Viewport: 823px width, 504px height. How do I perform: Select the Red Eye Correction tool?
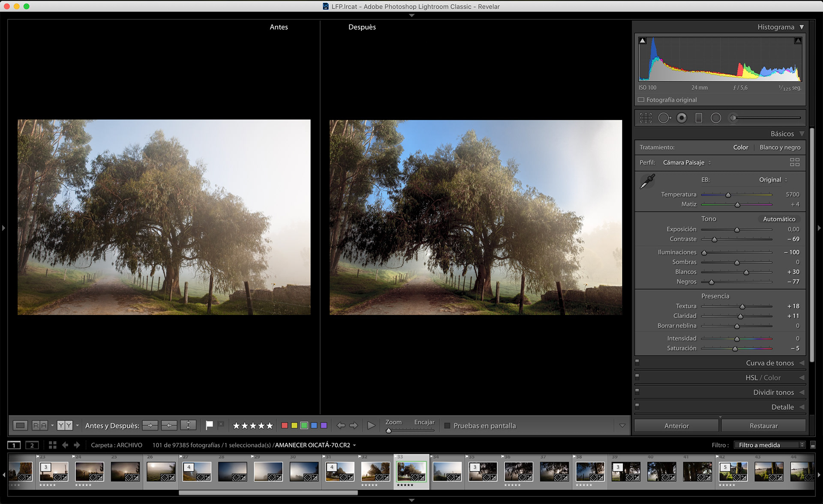point(682,118)
